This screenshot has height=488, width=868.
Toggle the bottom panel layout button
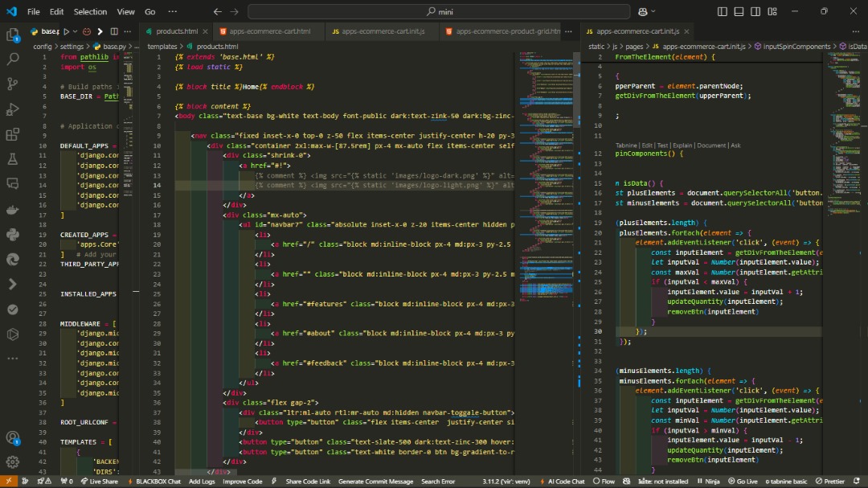738,12
